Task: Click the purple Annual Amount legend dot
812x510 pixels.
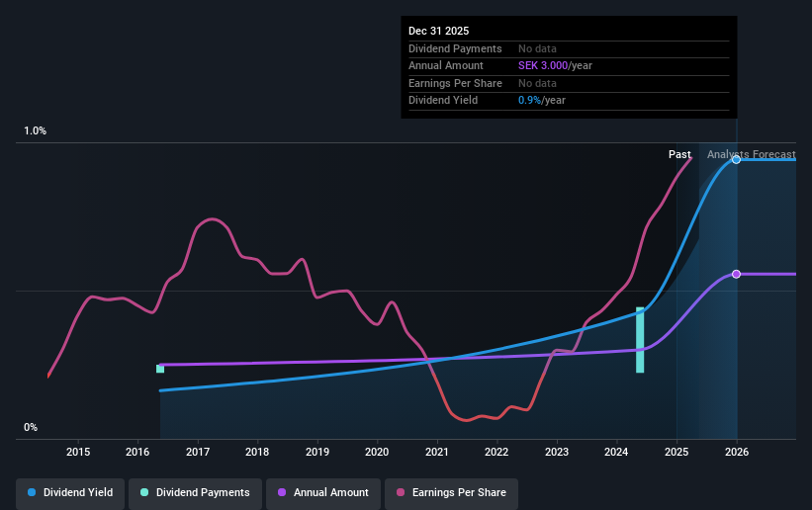Action: click(282, 492)
